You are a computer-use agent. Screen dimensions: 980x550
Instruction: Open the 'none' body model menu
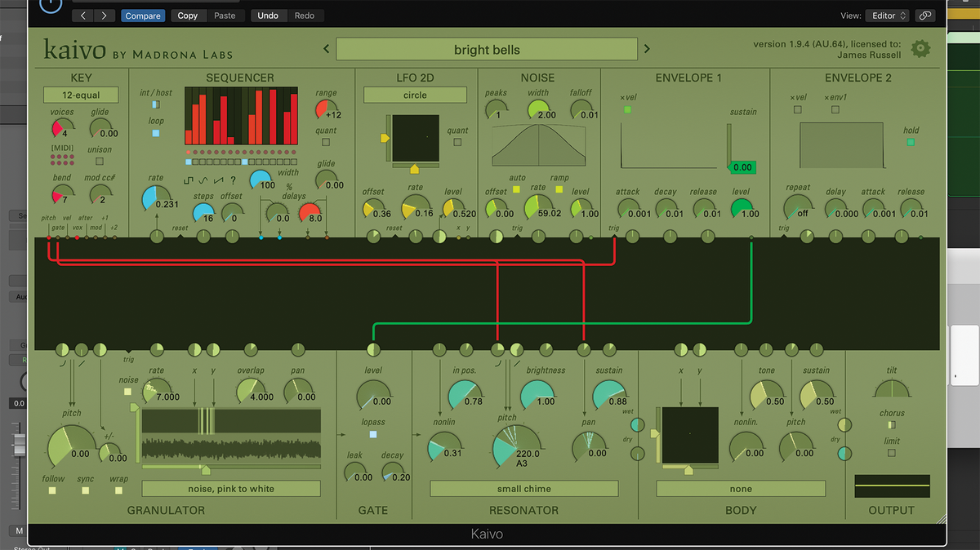click(x=740, y=488)
